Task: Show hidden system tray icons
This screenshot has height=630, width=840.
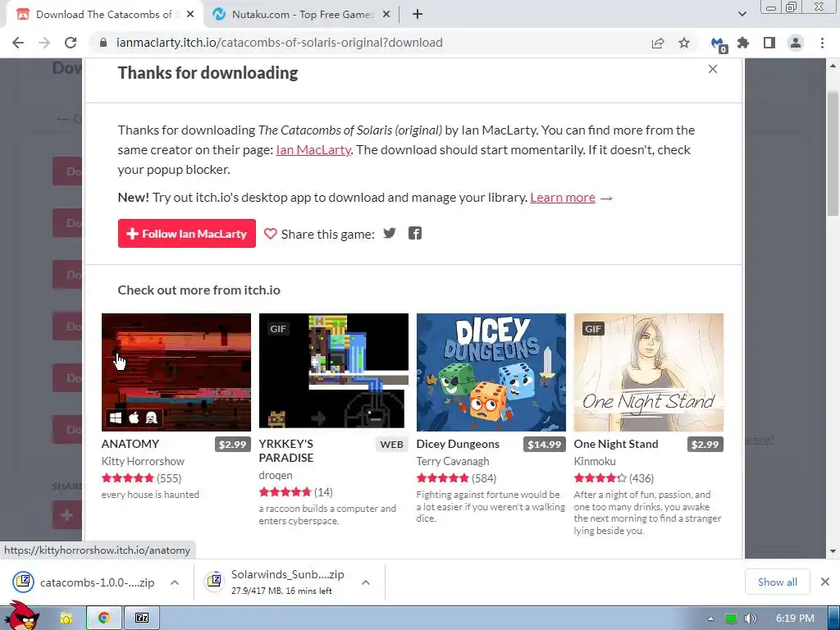Action: (x=710, y=619)
